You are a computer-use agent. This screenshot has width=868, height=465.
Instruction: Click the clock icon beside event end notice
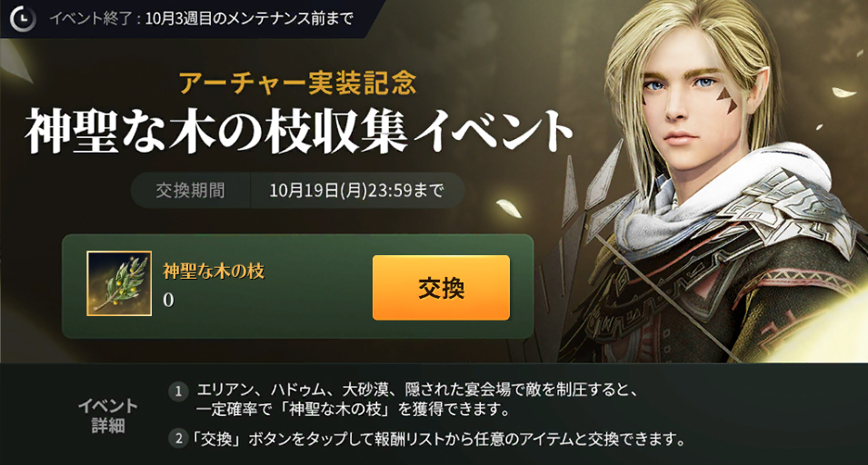[23, 19]
